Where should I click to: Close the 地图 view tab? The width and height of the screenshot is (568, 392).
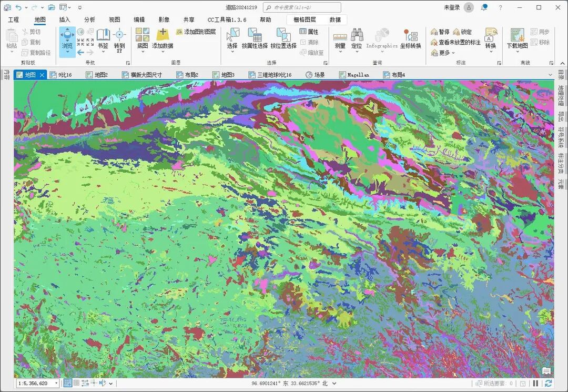42,75
